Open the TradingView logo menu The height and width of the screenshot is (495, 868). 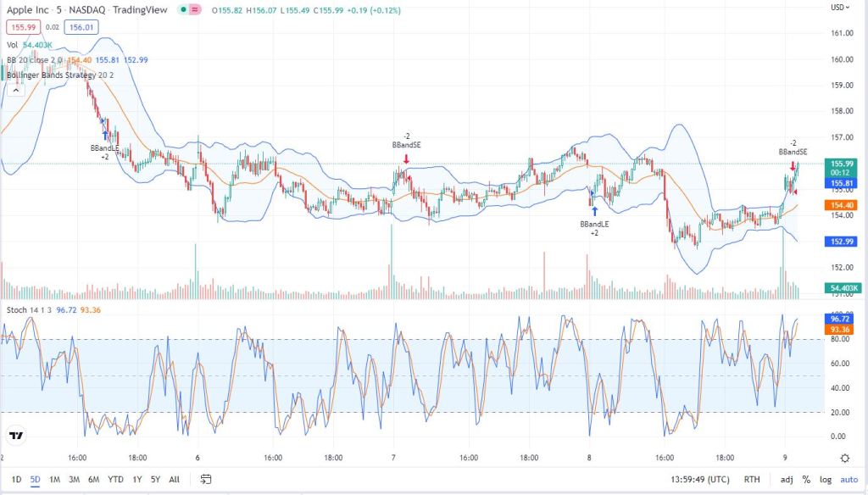click(18, 435)
